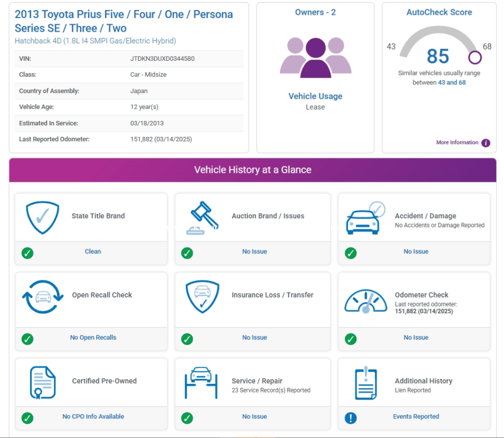The width and height of the screenshot is (504, 438).
Task: Click the AutoCheck Score heading
Action: pos(439,12)
